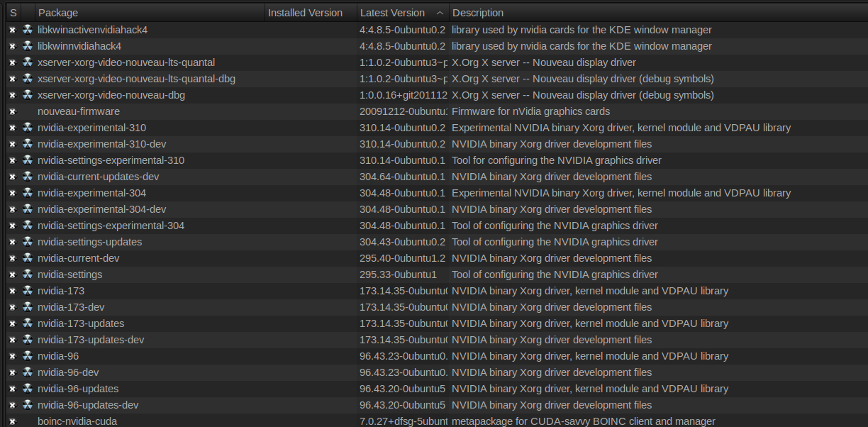The width and height of the screenshot is (868, 427).
Task: Click the supported icon beside nvidia-experimental-310
Action: pyautogui.click(x=28, y=128)
